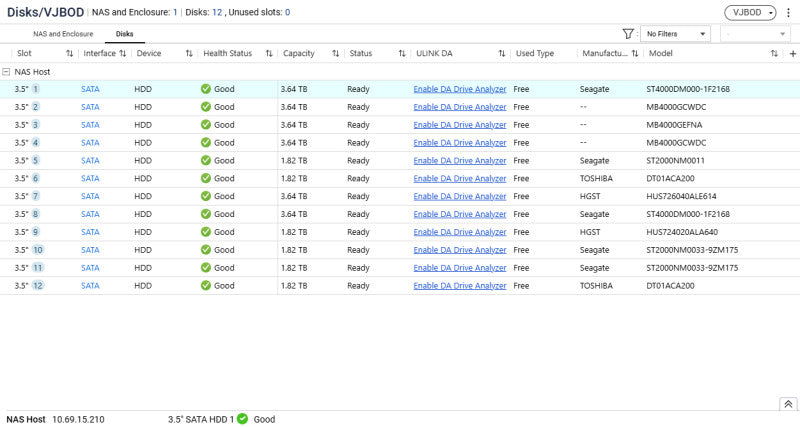Click model HUS726040ALE614 cell
Screen dimensions: 800x427
tap(681, 196)
